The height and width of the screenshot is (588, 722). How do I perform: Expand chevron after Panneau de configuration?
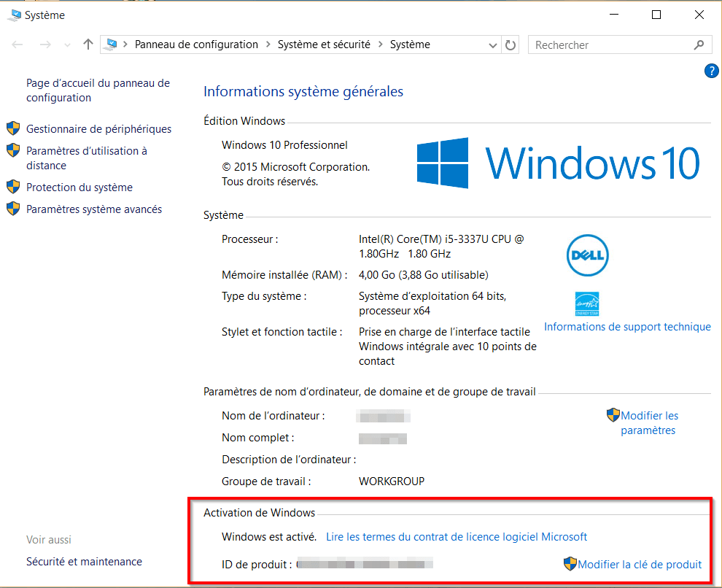pyautogui.click(x=268, y=45)
